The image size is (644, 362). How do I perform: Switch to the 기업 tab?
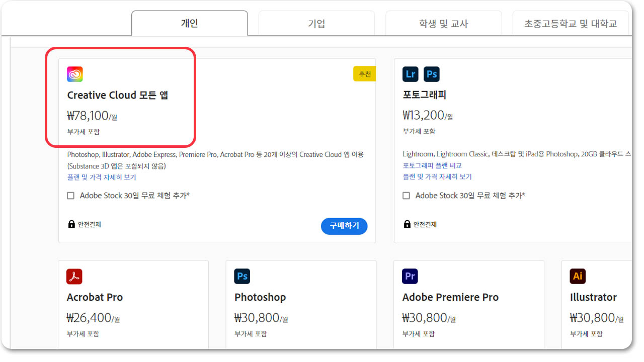pos(316,24)
